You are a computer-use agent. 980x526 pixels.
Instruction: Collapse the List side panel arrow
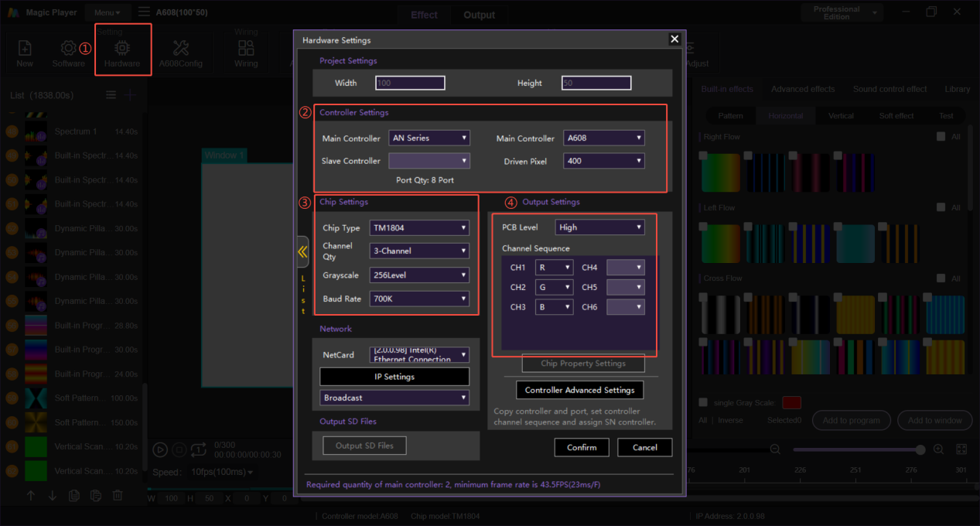[303, 251]
